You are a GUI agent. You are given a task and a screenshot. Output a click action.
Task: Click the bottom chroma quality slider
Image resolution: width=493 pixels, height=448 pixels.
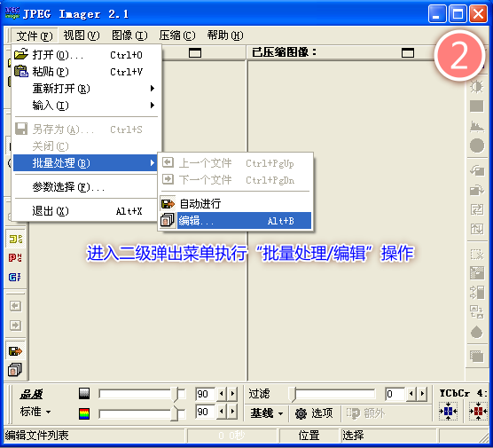pyautogui.click(x=142, y=413)
